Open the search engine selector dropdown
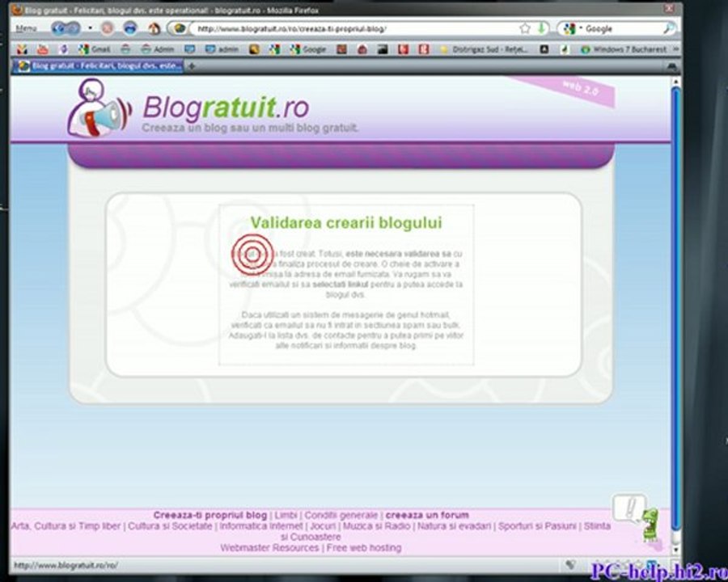Screen dimensions: 728x582 (571, 29)
